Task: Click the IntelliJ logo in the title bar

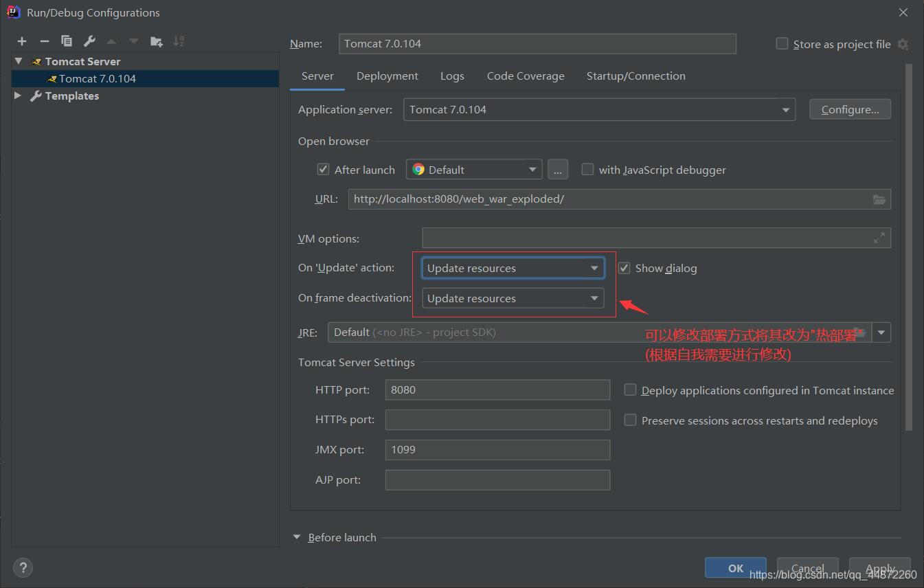Action: [13, 12]
